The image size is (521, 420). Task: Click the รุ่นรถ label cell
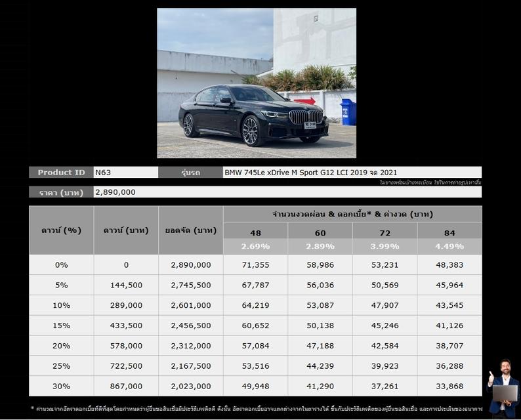(x=191, y=173)
